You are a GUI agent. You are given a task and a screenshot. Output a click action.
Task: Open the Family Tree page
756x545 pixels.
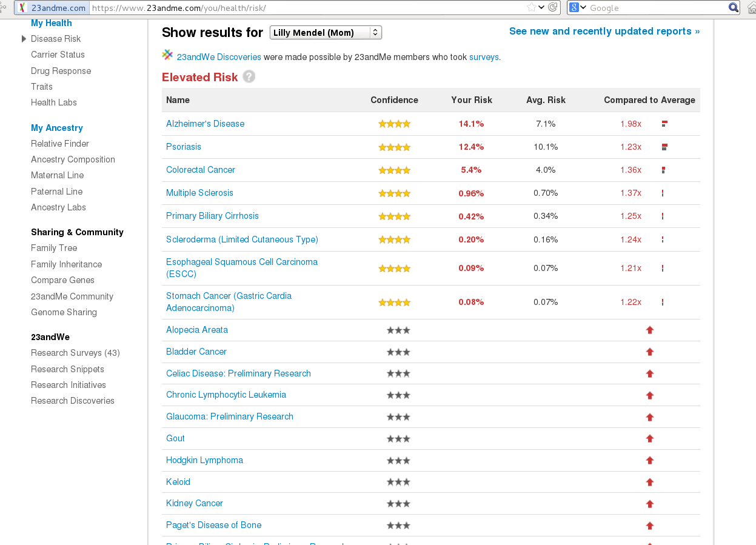54,248
